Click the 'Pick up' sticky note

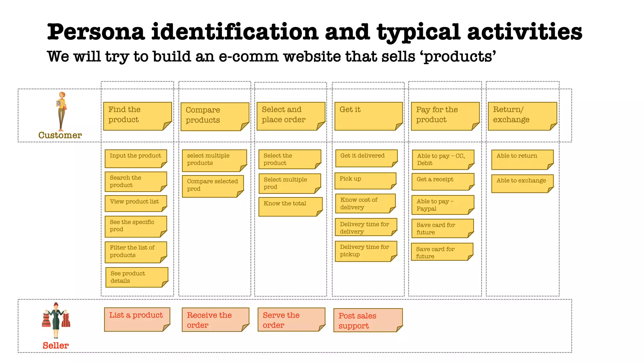pyautogui.click(x=365, y=181)
